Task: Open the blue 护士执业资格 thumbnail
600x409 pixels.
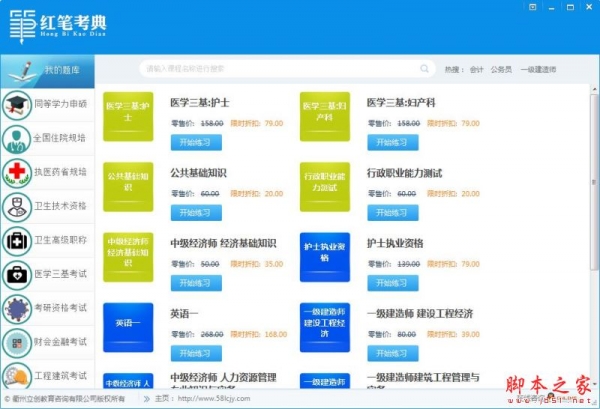Action: pyautogui.click(x=325, y=257)
